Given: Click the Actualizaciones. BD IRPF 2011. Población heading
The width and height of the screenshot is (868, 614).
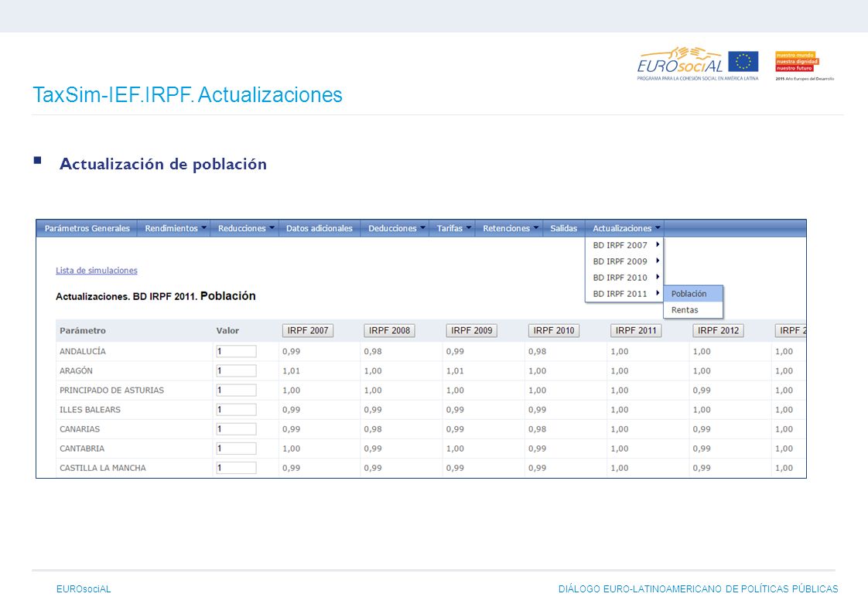Looking at the screenshot, I should 155,296.
